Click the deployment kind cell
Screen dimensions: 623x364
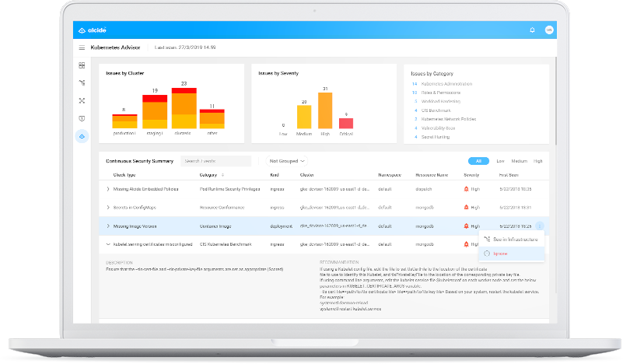pos(282,226)
